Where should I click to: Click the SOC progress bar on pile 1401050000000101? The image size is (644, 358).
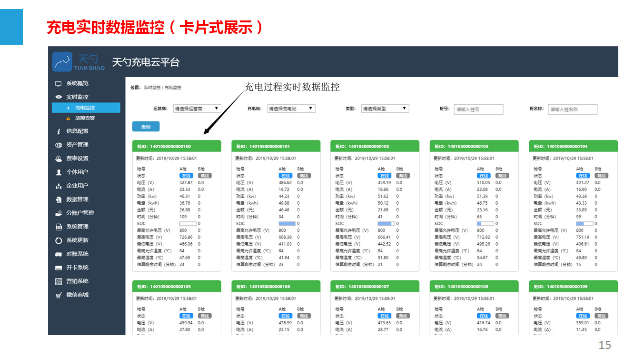pos(287,223)
